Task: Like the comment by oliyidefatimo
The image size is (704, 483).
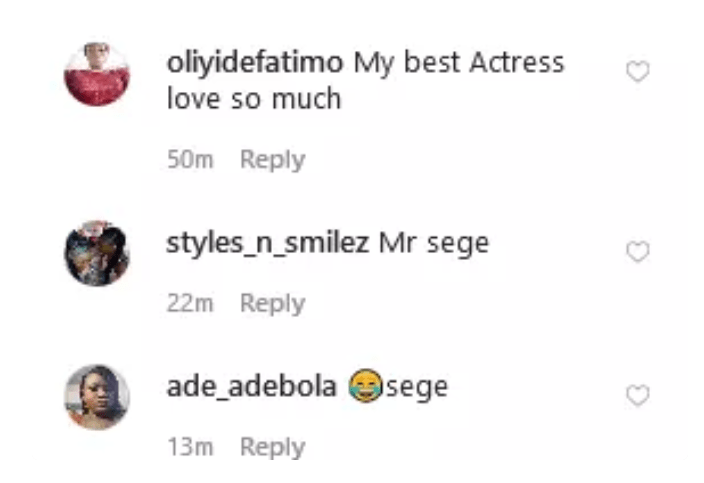Action: click(638, 71)
